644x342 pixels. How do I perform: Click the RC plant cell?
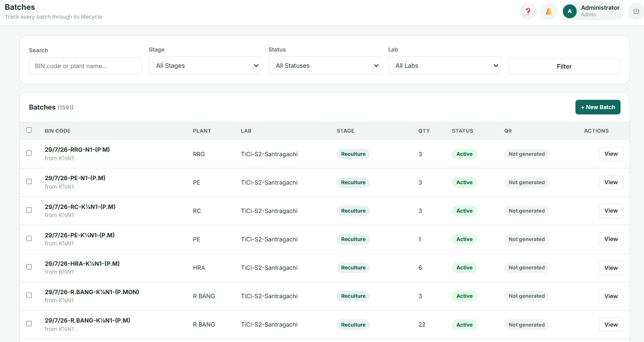click(x=197, y=211)
